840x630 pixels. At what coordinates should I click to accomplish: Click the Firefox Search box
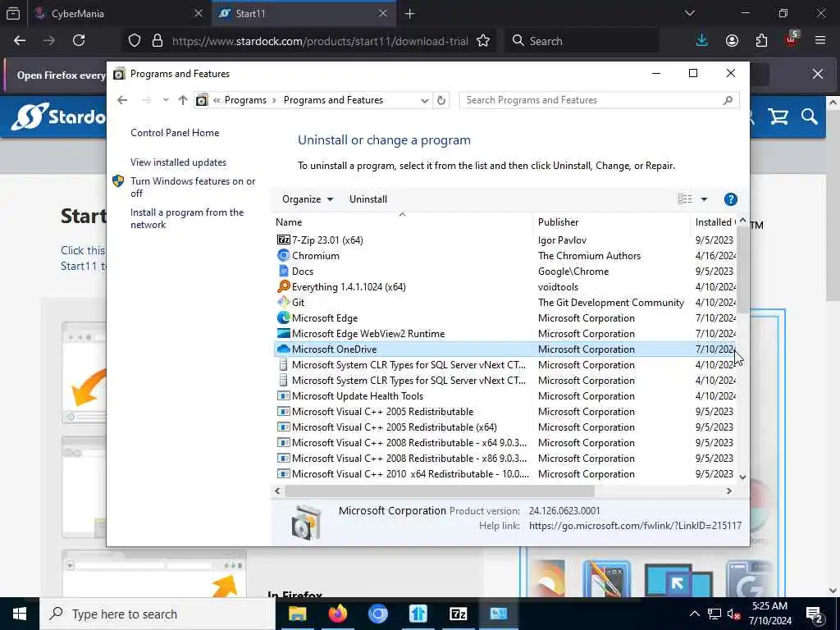(x=582, y=41)
